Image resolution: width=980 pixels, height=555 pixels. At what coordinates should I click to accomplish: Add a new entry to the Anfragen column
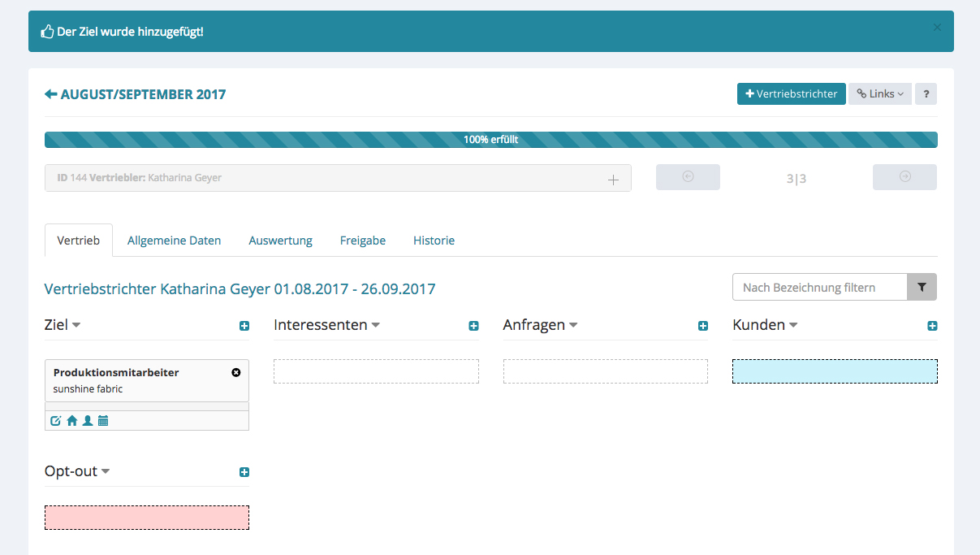coord(703,326)
